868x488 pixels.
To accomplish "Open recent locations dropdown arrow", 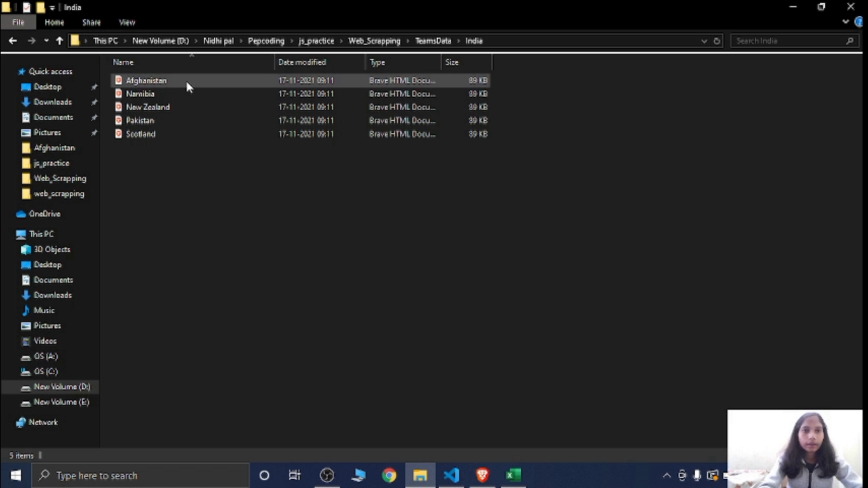I will coord(46,41).
